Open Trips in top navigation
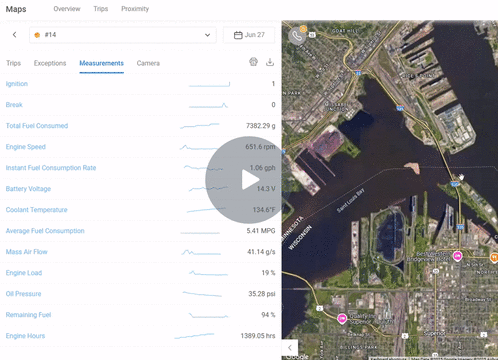 click(101, 9)
